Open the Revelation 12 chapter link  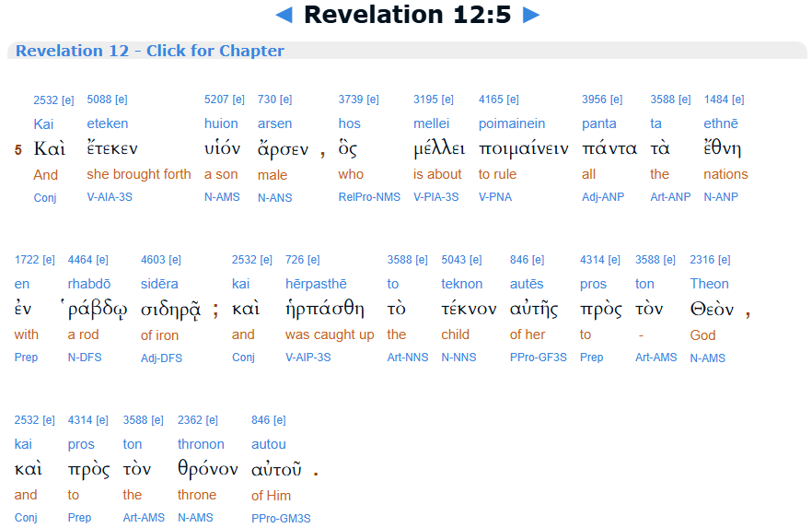(149, 51)
